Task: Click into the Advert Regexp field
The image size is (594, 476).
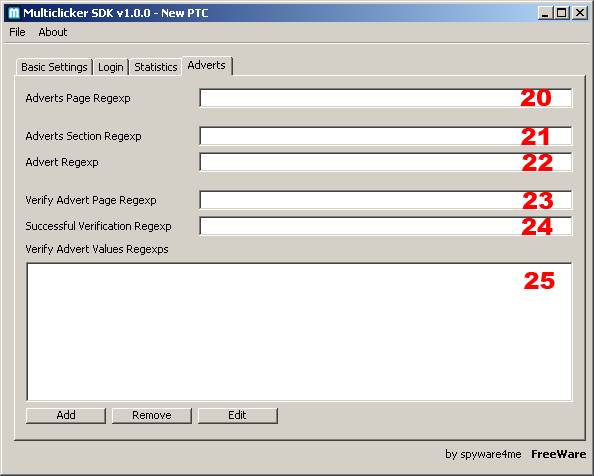Action: (386, 162)
